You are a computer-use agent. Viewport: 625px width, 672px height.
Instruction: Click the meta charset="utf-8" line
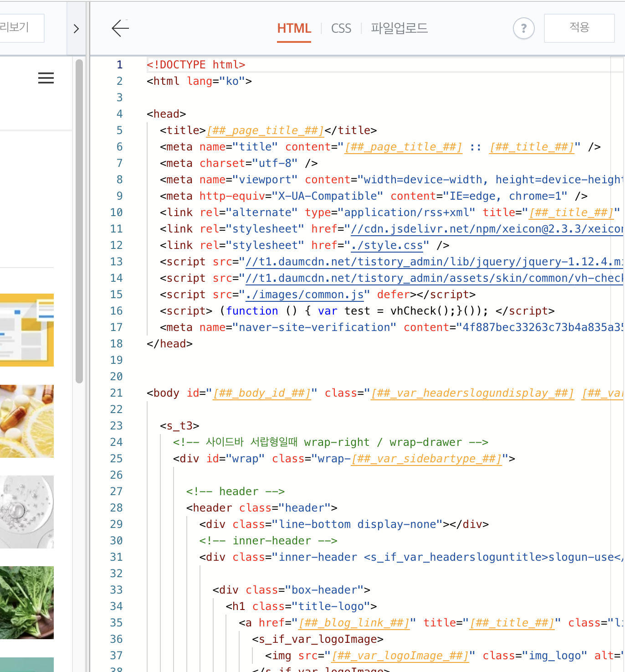pyautogui.click(x=239, y=163)
